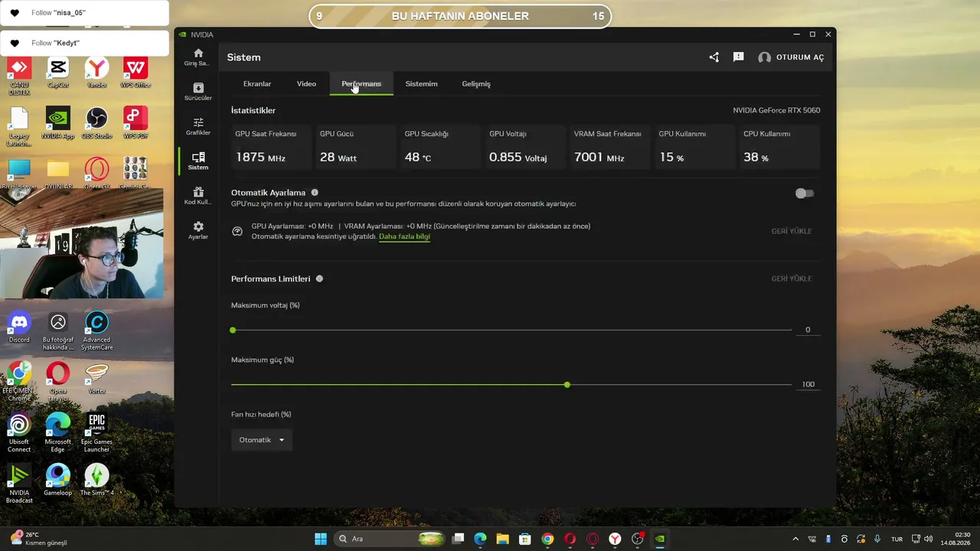This screenshot has height=551, width=980.
Task: Click the share icon in NVIDIA header
Action: 714,57
